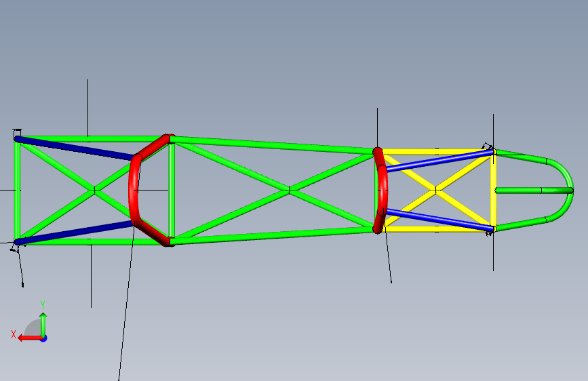
Task: Click the blue Z axis dot on triad
Action: [44, 338]
